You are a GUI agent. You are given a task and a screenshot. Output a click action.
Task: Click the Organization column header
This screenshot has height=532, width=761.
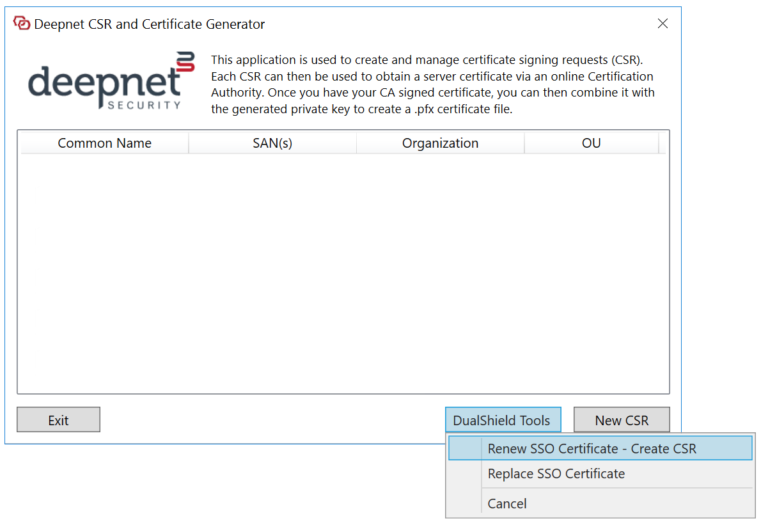tap(440, 143)
